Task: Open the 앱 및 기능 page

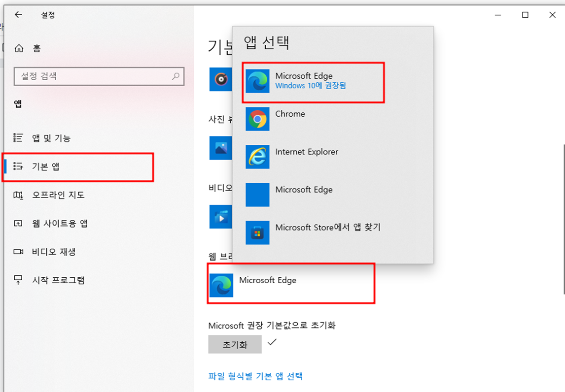Action: click(x=51, y=138)
